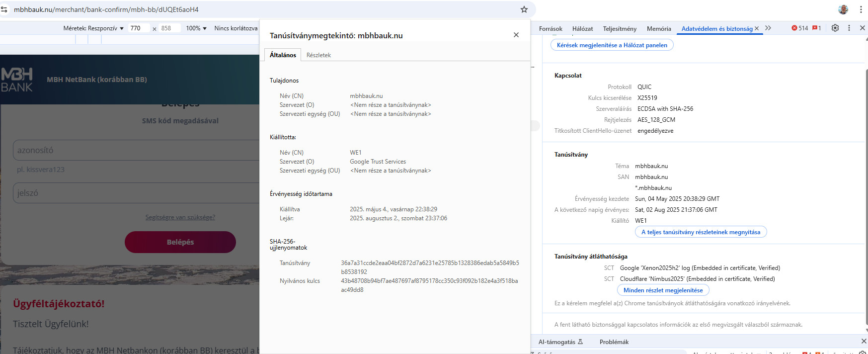The width and height of the screenshot is (868, 354).
Task: Open the Teljesítmény DevTools tab
Action: 620,29
